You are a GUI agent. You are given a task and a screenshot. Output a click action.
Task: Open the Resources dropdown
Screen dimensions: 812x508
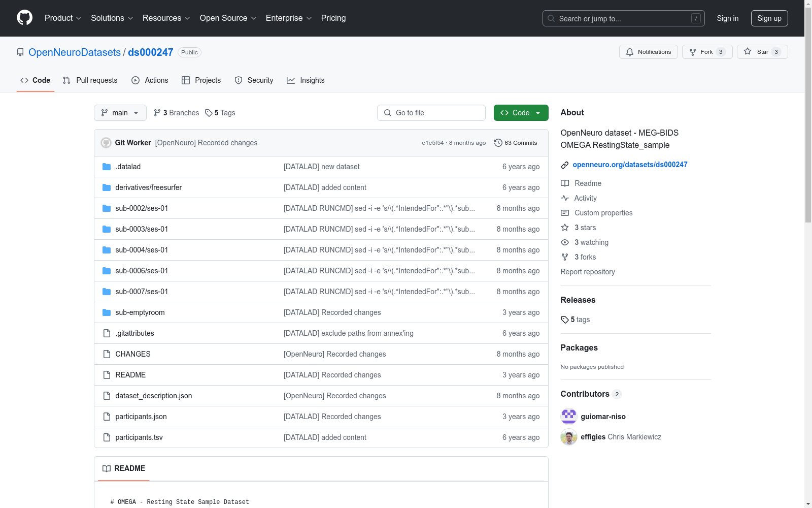(166, 18)
